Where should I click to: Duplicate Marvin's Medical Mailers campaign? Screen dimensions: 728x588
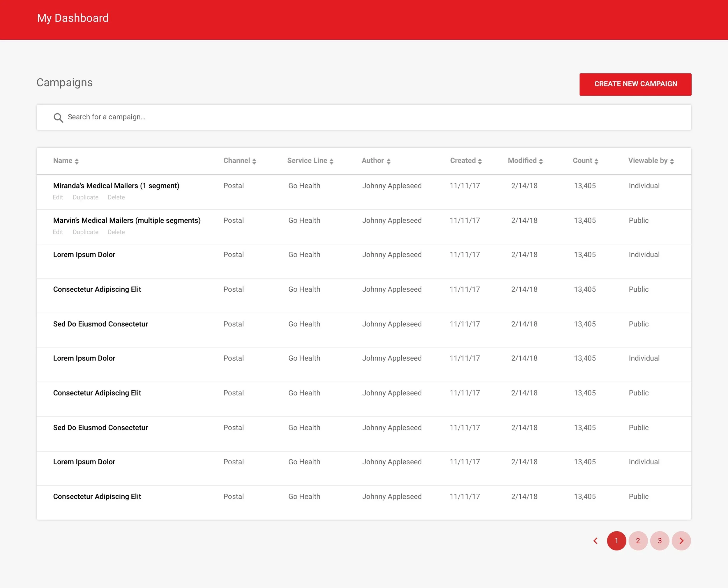[x=85, y=232]
